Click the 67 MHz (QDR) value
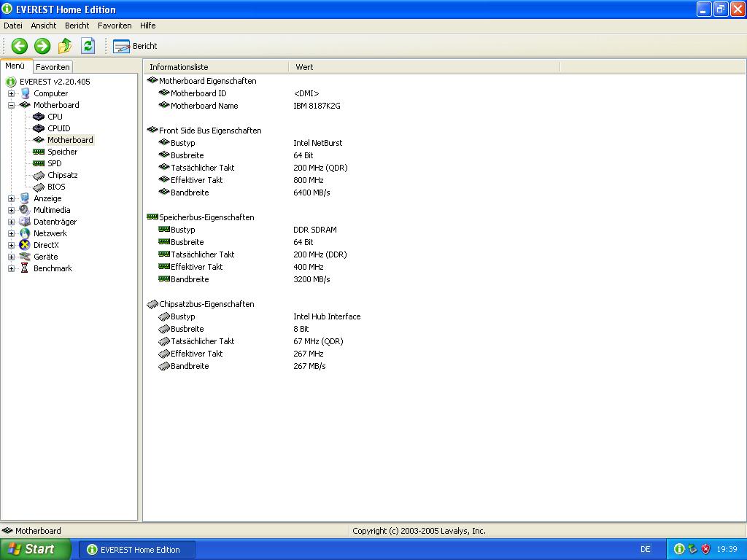Image resolution: width=747 pixels, height=560 pixels. point(318,341)
